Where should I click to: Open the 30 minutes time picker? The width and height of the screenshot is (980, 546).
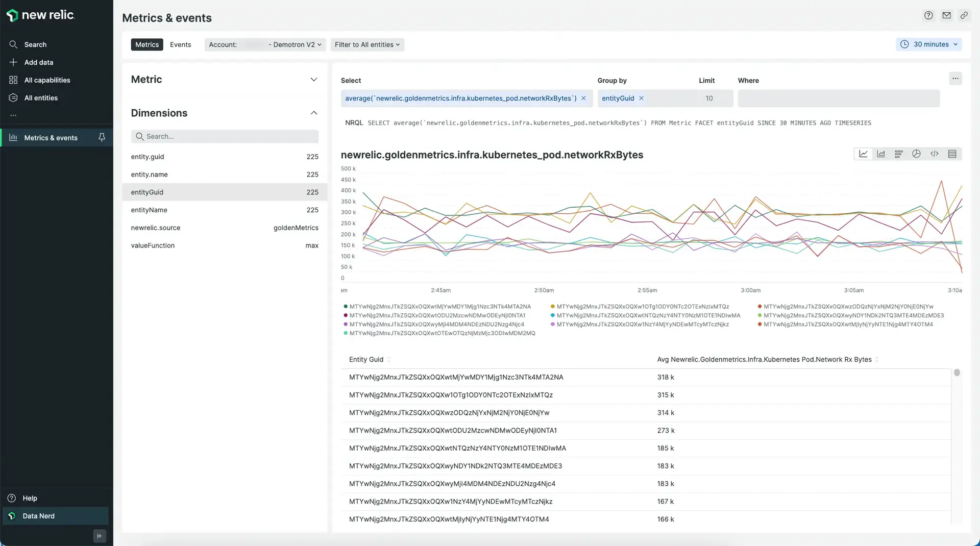[x=929, y=44]
